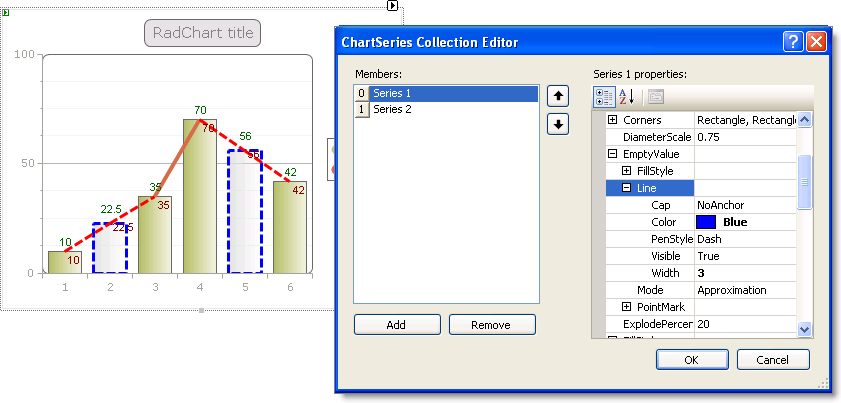Click the Categorized view icon in properties toolbar
The height and width of the screenshot is (403, 841).
(604, 97)
